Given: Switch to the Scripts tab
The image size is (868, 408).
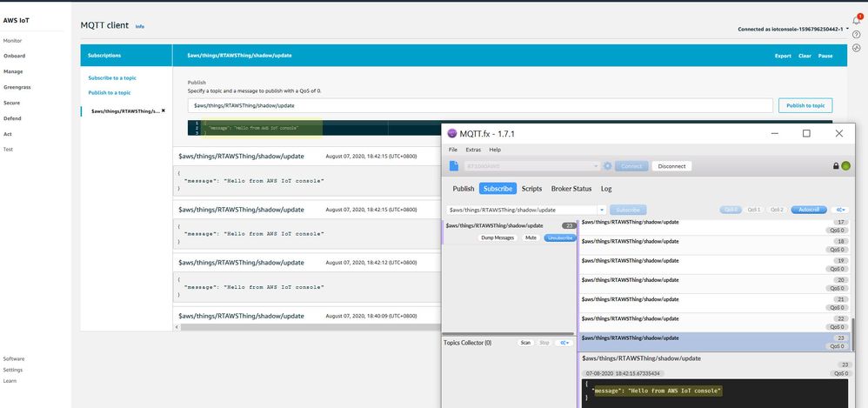Looking at the screenshot, I should [531, 189].
